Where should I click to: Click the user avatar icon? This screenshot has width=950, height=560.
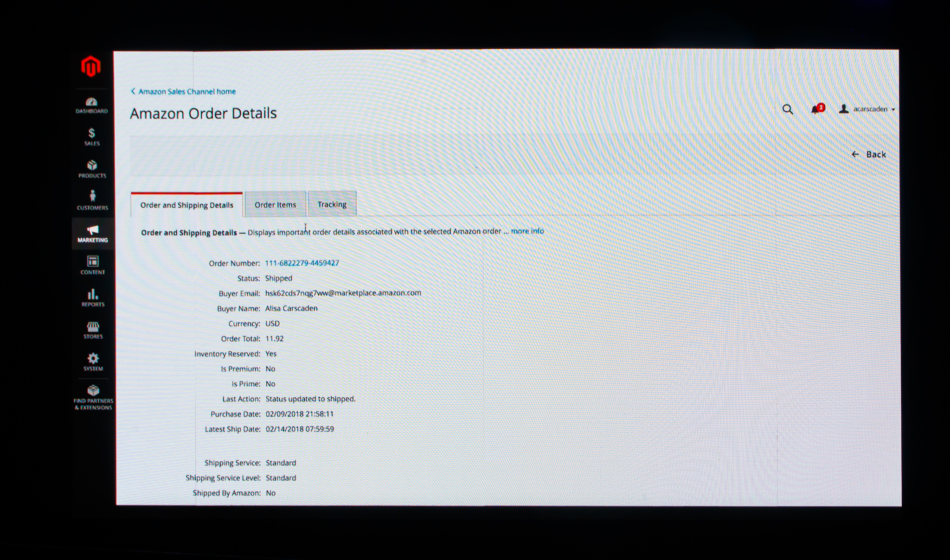[x=844, y=109]
